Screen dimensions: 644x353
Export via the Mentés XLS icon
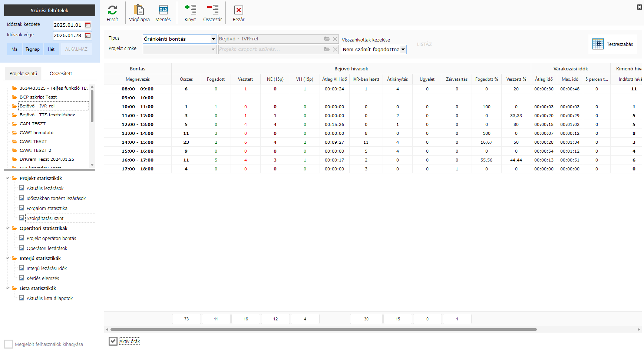tap(163, 10)
